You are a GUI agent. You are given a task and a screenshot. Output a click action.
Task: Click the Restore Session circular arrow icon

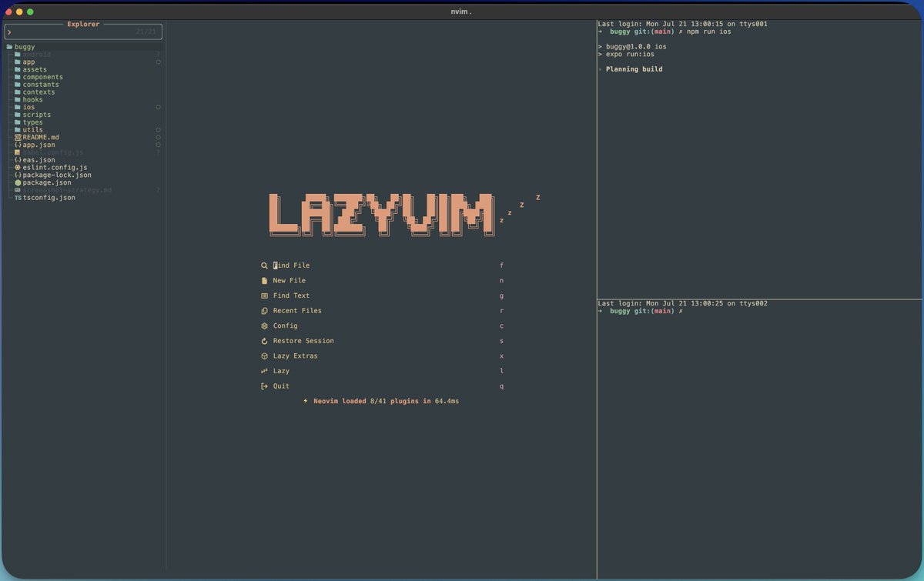pos(264,341)
